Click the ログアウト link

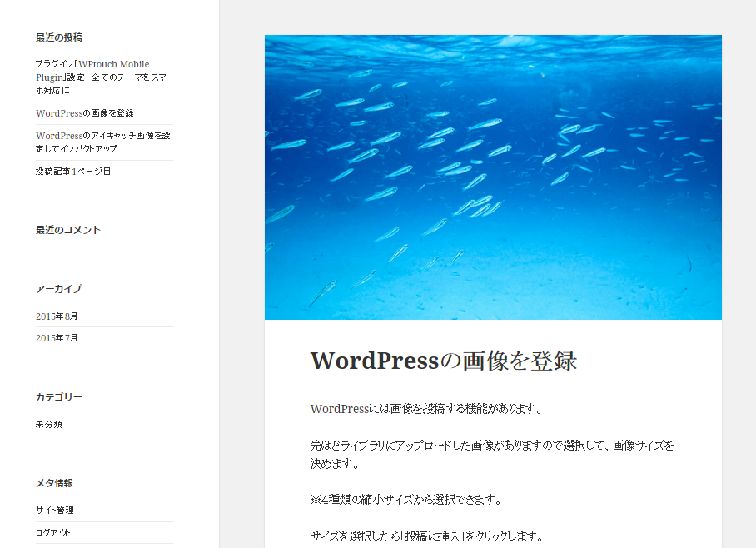pyautogui.click(x=52, y=533)
